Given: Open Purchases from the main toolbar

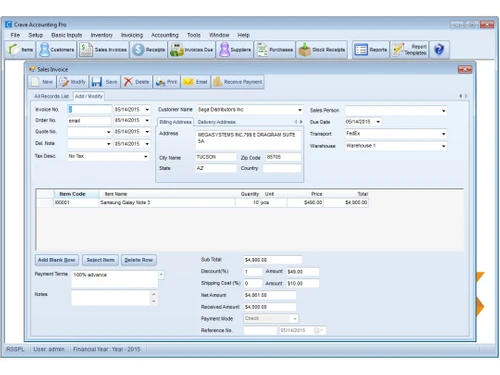Looking at the screenshot, I should coord(275,50).
